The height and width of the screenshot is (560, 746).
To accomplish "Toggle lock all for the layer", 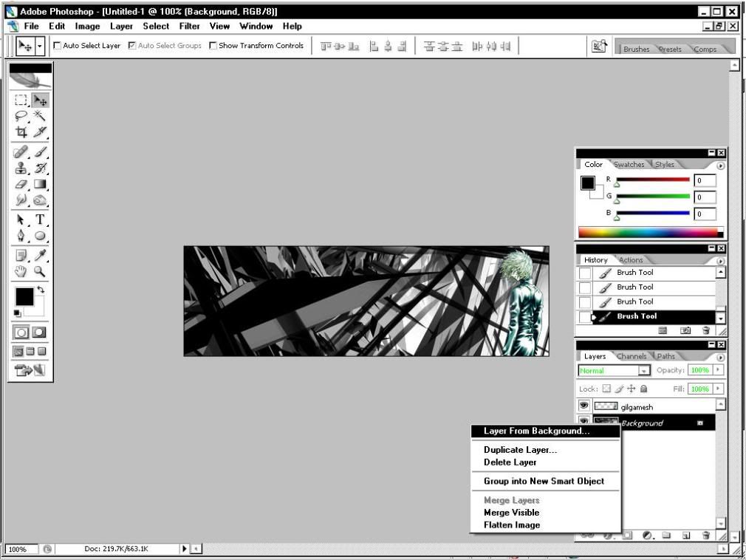I will coord(644,389).
